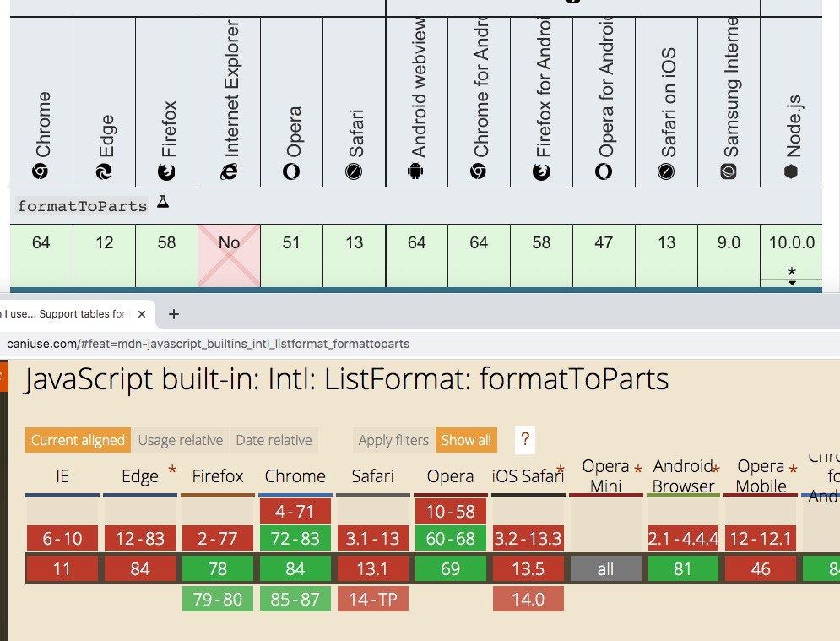Click the asterisk note next to Edge header

(172, 470)
